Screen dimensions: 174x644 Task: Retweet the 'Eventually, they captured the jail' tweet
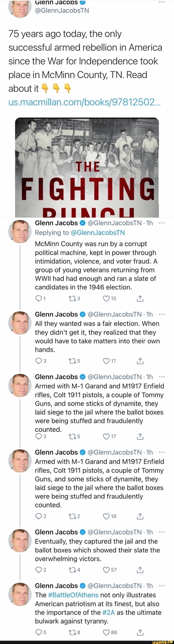tap(71, 570)
